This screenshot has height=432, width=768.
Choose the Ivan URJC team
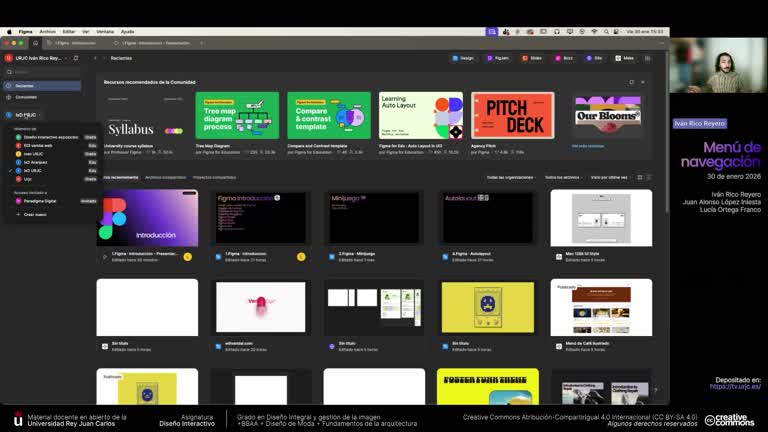pyautogui.click(x=55, y=154)
